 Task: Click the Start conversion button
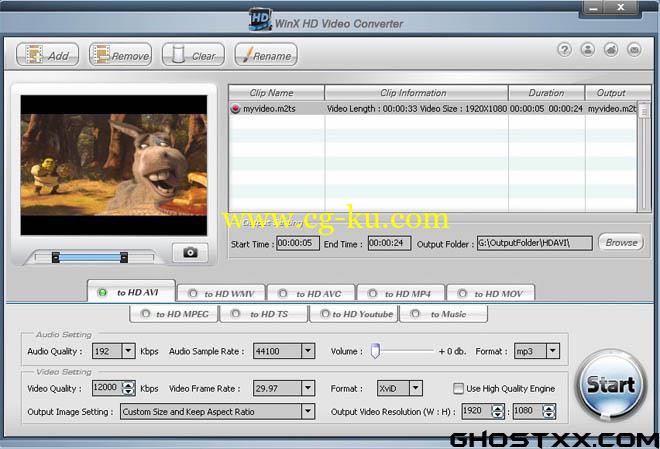click(611, 385)
